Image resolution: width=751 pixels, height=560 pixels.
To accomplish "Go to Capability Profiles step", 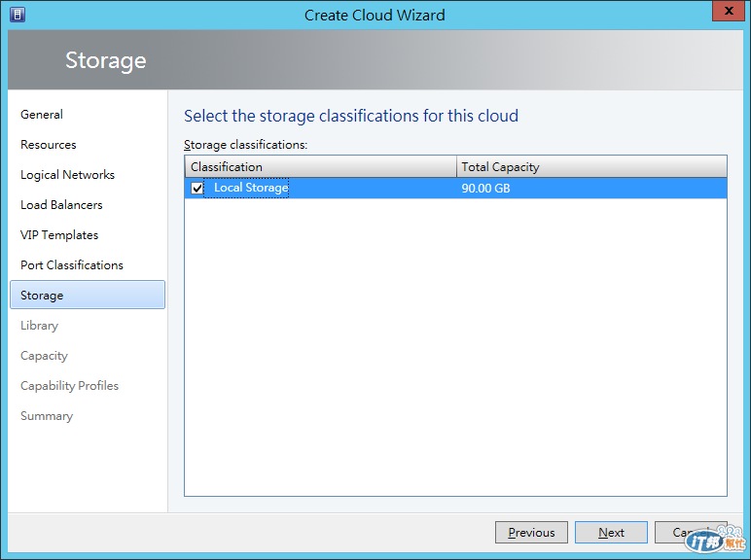I will point(70,386).
